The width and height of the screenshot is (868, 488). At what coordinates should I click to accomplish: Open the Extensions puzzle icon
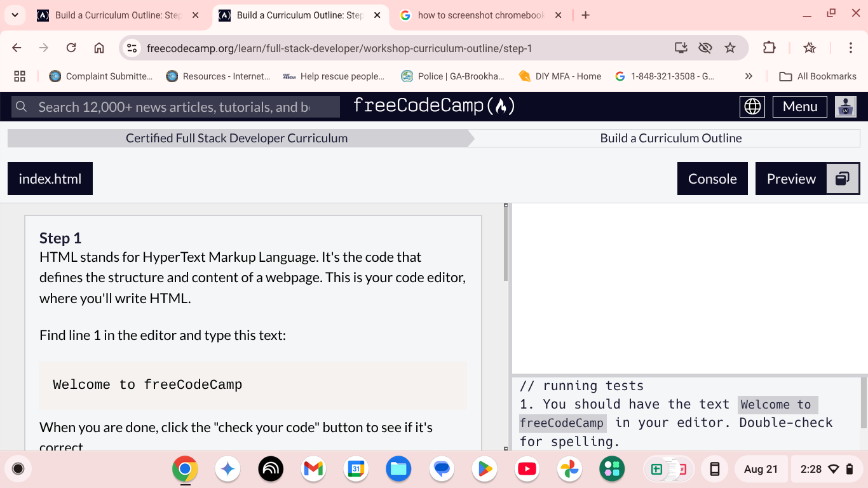(770, 47)
